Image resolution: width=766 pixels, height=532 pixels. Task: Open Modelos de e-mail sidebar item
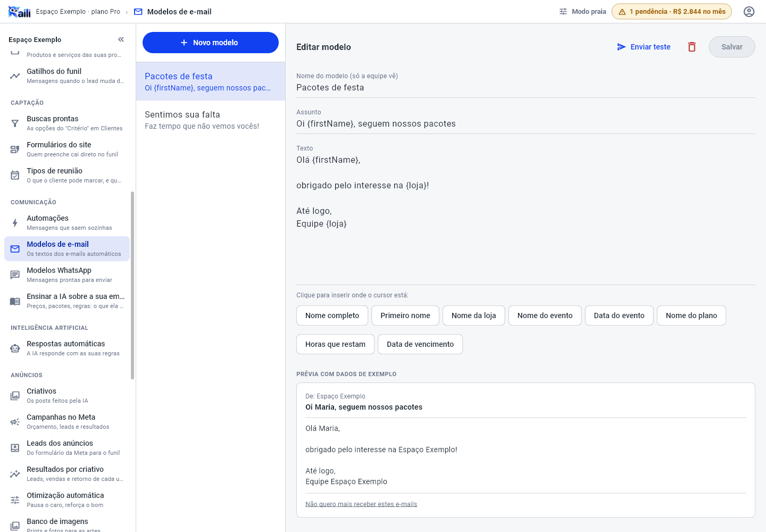[67, 248]
